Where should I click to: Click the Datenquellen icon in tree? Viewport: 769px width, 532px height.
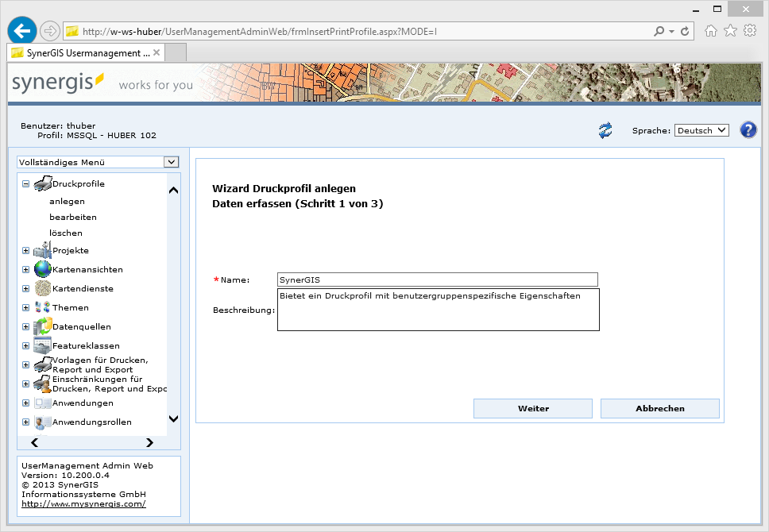pos(43,326)
